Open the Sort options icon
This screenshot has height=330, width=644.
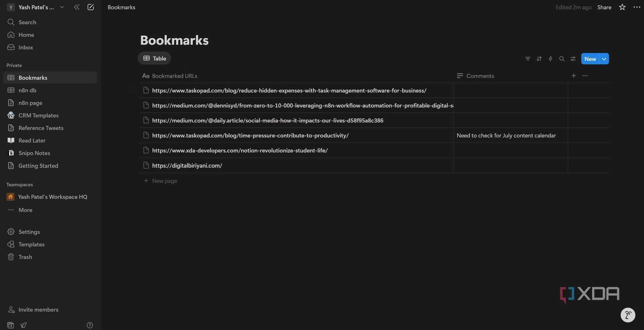539,59
